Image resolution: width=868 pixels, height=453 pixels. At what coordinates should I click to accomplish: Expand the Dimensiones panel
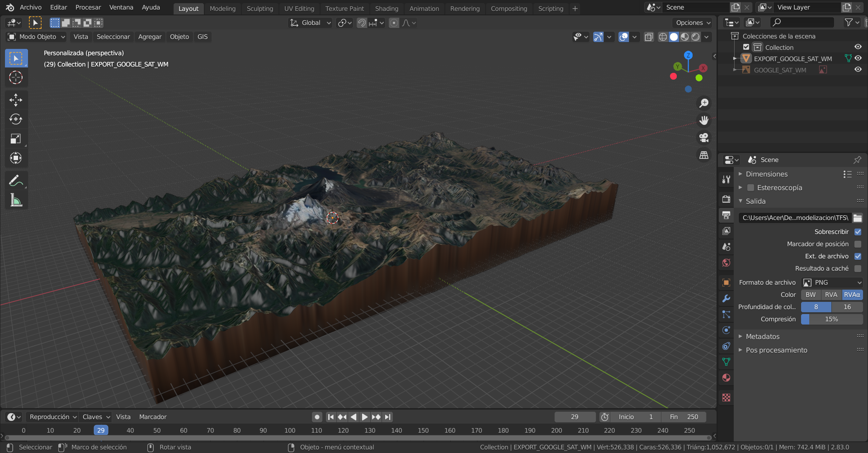pyautogui.click(x=767, y=174)
